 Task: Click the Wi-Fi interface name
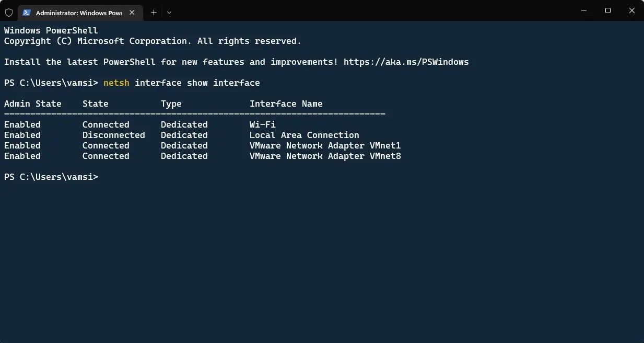pos(263,124)
